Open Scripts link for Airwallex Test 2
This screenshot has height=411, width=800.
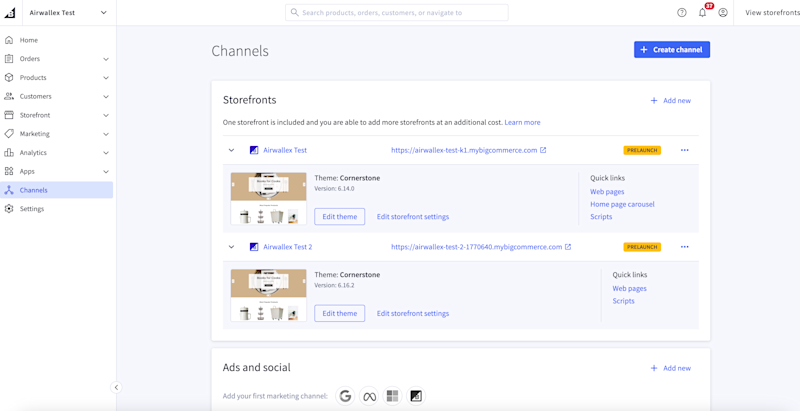point(623,301)
